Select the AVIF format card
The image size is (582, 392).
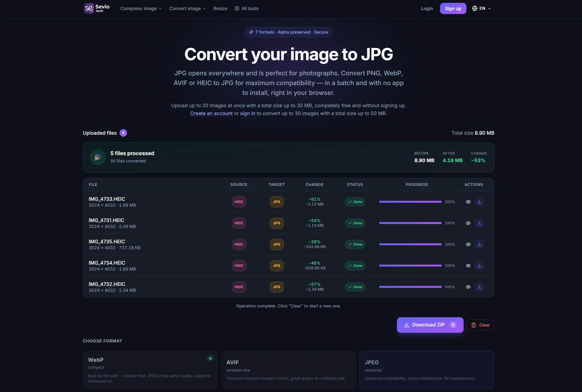point(288,370)
